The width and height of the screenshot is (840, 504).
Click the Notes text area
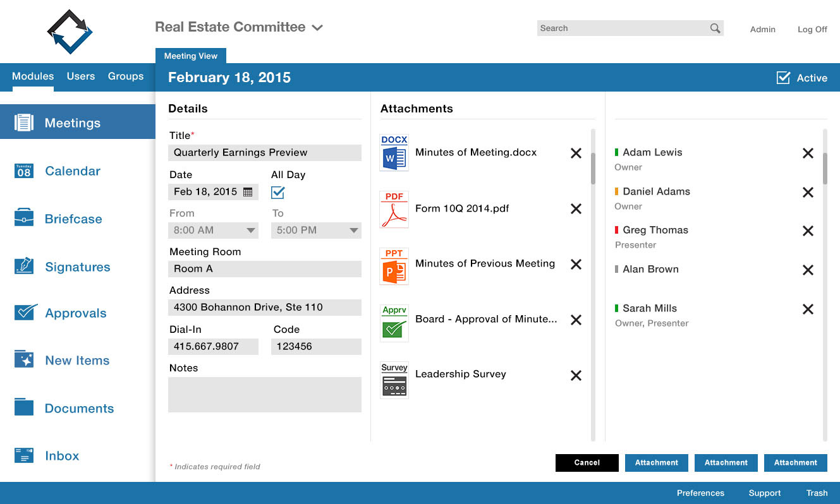(265, 395)
